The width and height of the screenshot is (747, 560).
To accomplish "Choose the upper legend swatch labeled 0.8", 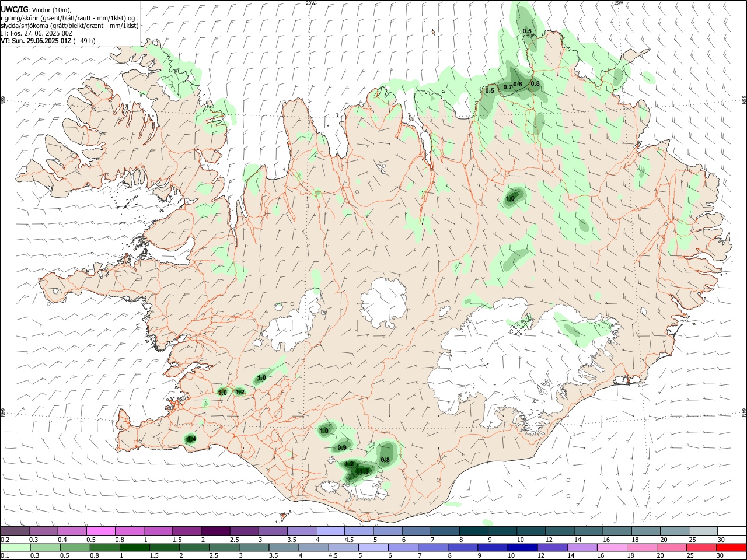I will pos(129,531).
